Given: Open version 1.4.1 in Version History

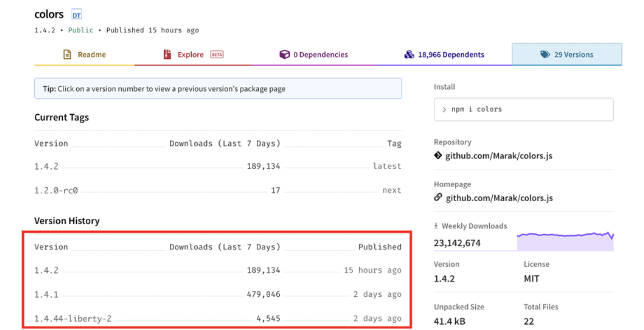Looking at the screenshot, I should click(x=47, y=294).
